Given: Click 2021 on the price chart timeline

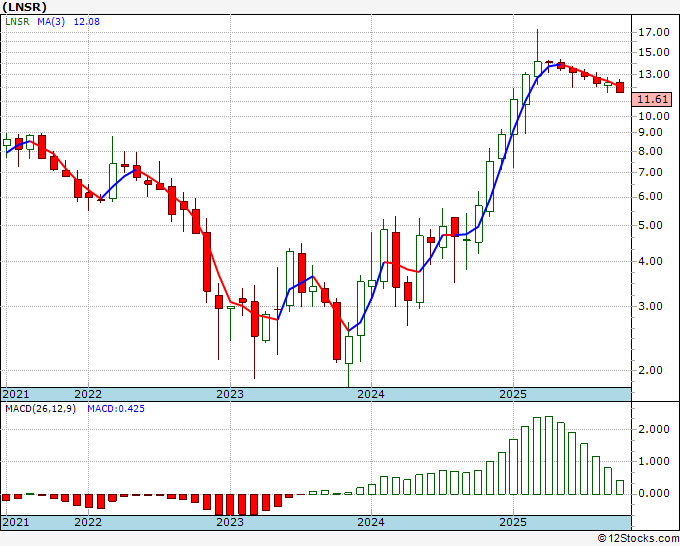Looking at the screenshot, I should [x=16, y=394].
